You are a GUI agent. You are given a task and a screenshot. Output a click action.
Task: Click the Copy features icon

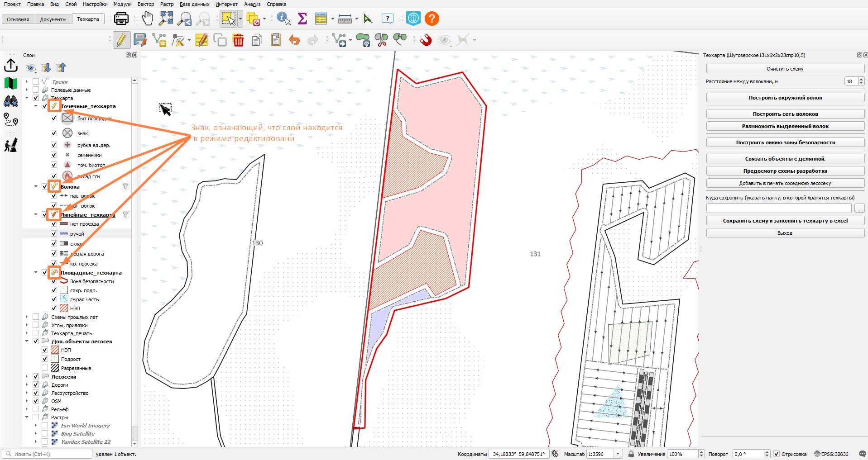[x=257, y=40]
